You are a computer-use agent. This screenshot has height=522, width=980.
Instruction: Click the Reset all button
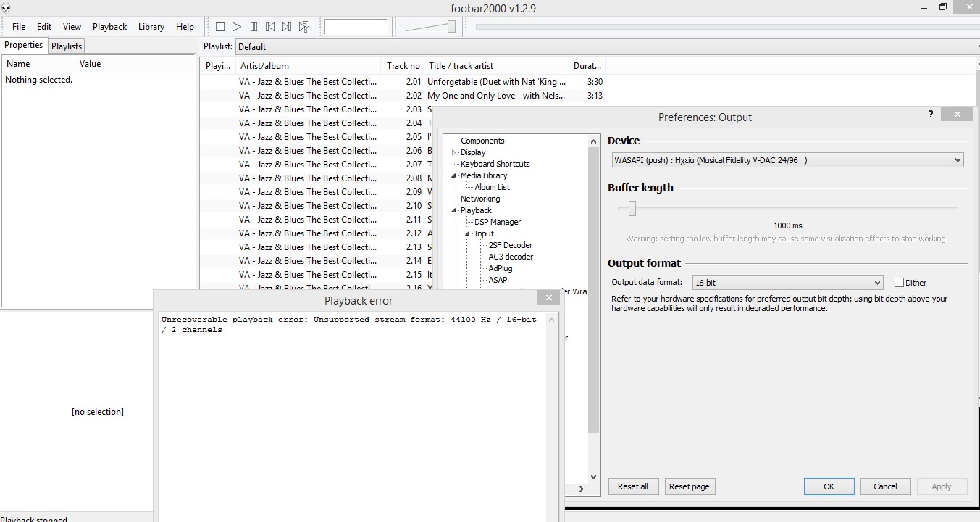pyautogui.click(x=633, y=486)
